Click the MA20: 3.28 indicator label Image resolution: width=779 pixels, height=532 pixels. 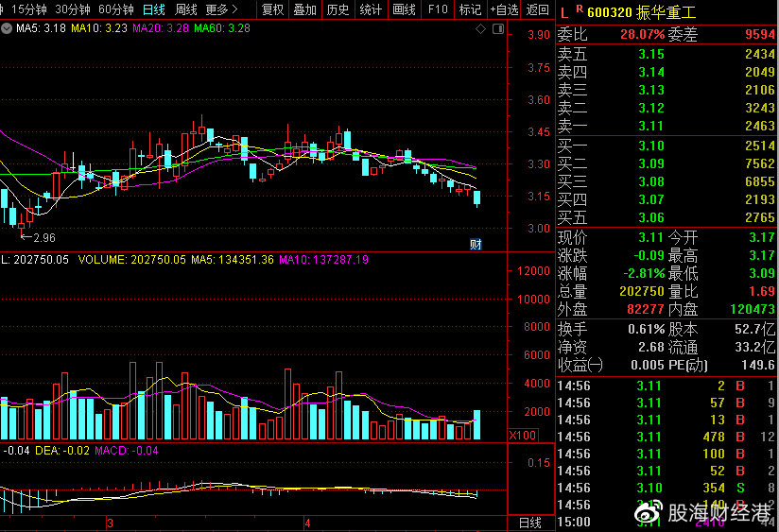pyautogui.click(x=161, y=28)
